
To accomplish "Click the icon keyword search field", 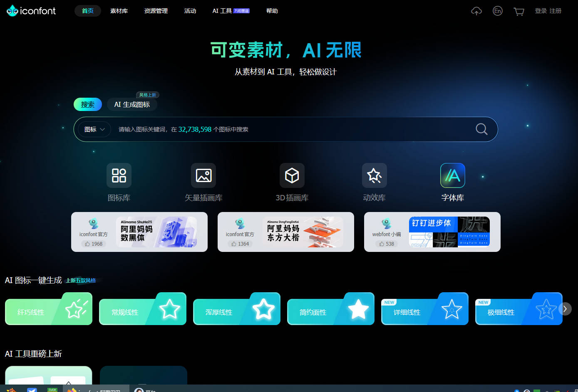I will 291,129.
